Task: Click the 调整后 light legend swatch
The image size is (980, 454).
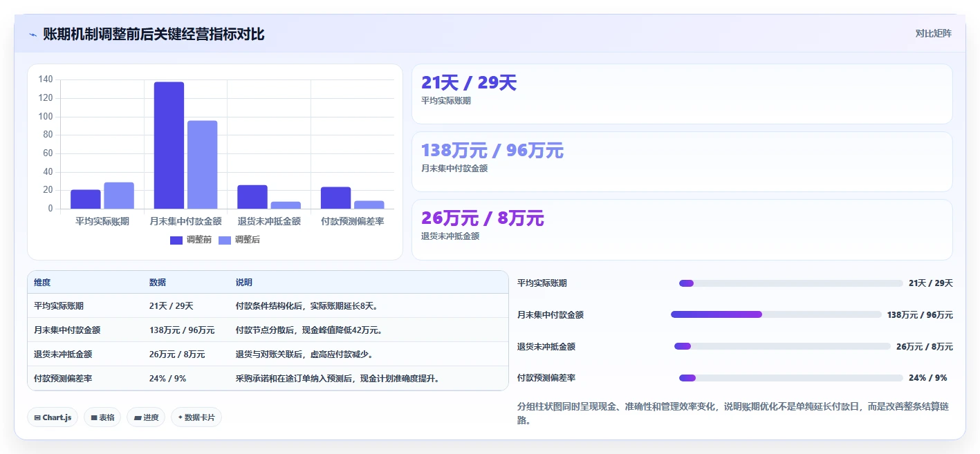Action: pyautogui.click(x=225, y=240)
